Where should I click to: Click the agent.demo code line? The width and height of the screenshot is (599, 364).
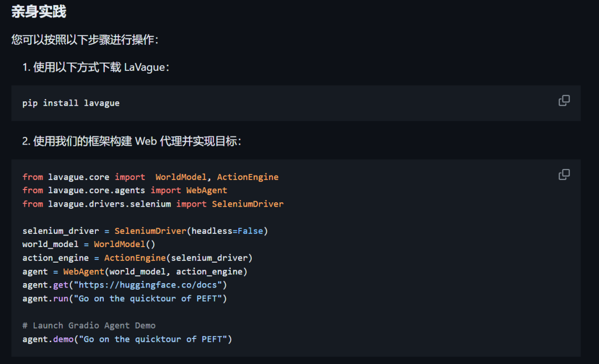[127, 339]
